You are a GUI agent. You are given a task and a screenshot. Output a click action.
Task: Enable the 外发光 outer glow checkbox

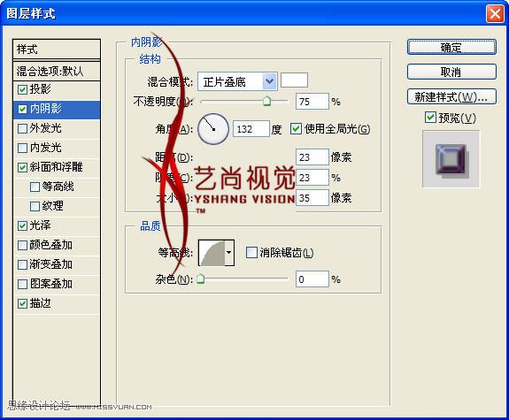click(x=22, y=128)
